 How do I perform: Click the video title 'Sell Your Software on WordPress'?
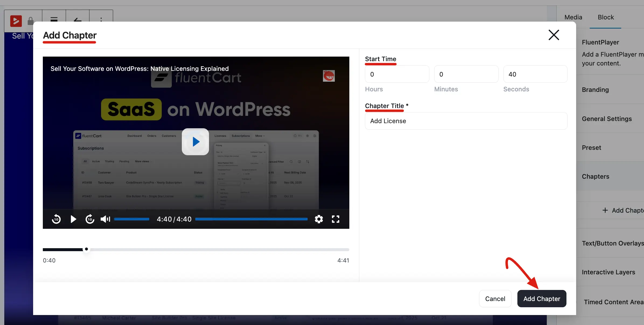[140, 69]
